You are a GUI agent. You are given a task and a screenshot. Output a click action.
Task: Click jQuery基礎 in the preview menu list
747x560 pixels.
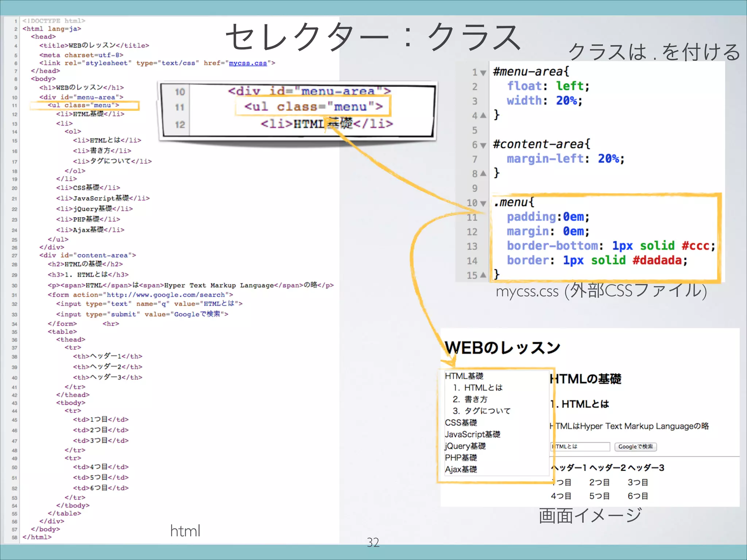coord(465,446)
